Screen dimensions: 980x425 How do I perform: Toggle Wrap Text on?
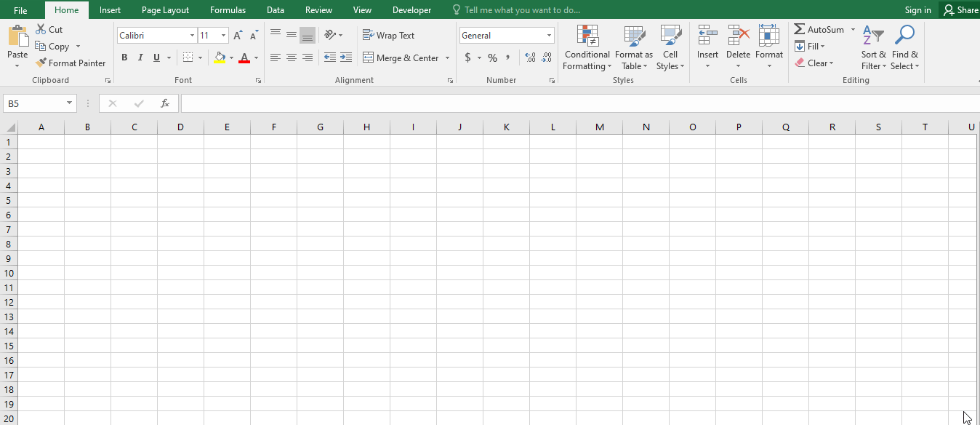(x=388, y=36)
